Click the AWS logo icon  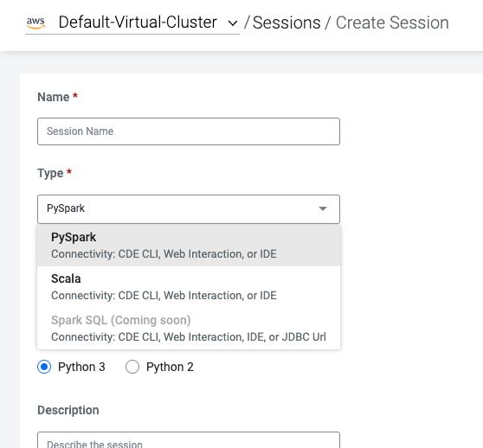(35, 23)
